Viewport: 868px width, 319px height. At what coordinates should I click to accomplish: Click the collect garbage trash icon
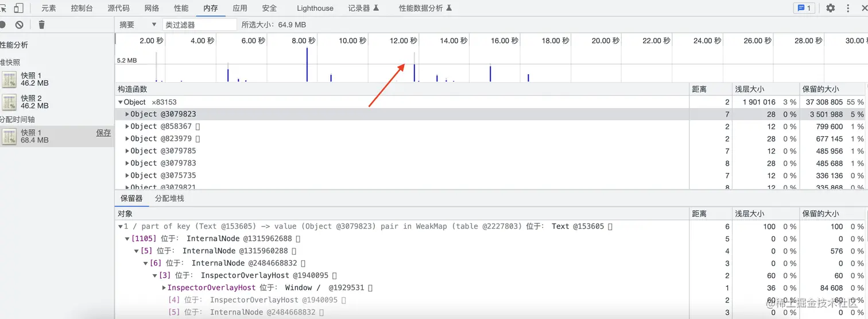41,25
